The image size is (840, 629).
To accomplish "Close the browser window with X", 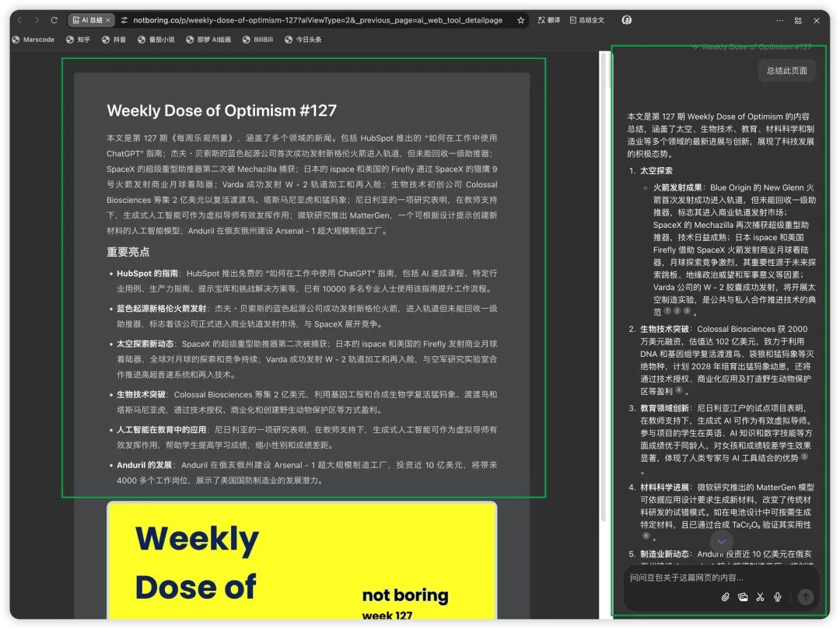I will point(817,20).
